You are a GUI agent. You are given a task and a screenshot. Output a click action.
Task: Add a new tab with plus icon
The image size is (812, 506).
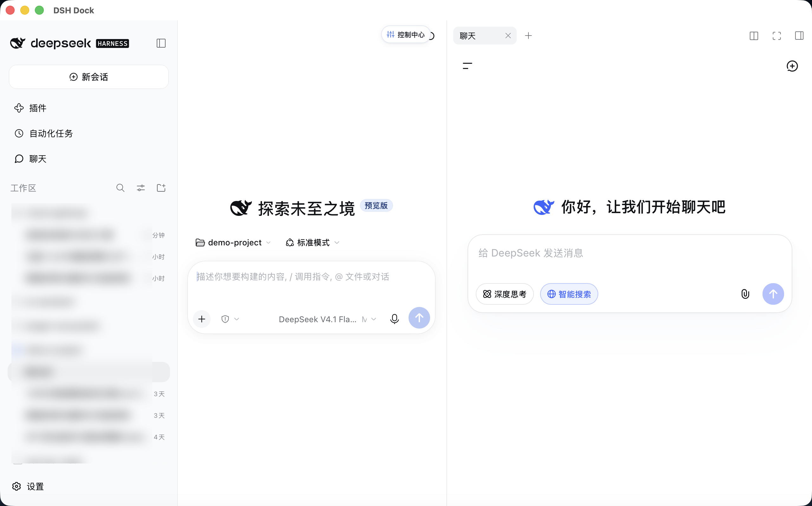(528, 36)
